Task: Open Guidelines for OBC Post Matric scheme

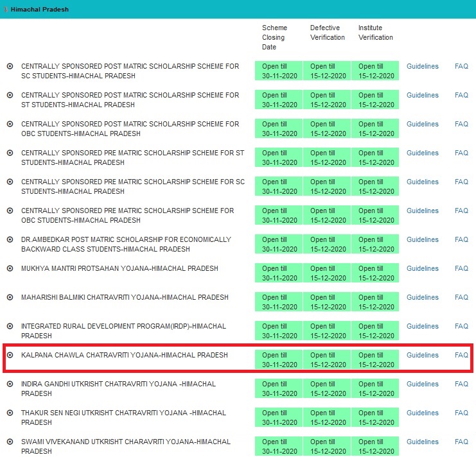Action: click(x=423, y=124)
